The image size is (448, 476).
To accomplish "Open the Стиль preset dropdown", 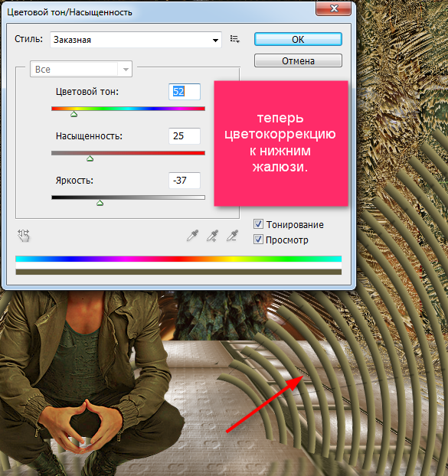I will pos(136,40).
